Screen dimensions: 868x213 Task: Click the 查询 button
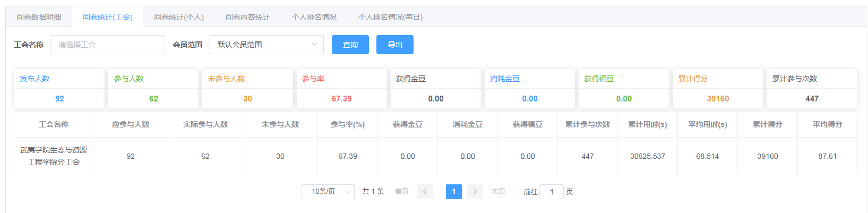(x=350, y=45)
